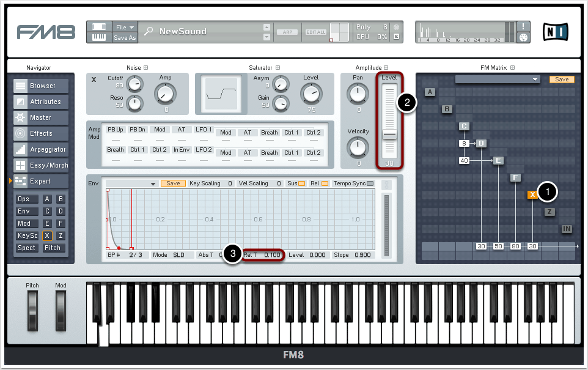The height and width of the screenshot is (370, 588).
Task: Open the Effects section in the Navigator
Action: pos(42,134)
